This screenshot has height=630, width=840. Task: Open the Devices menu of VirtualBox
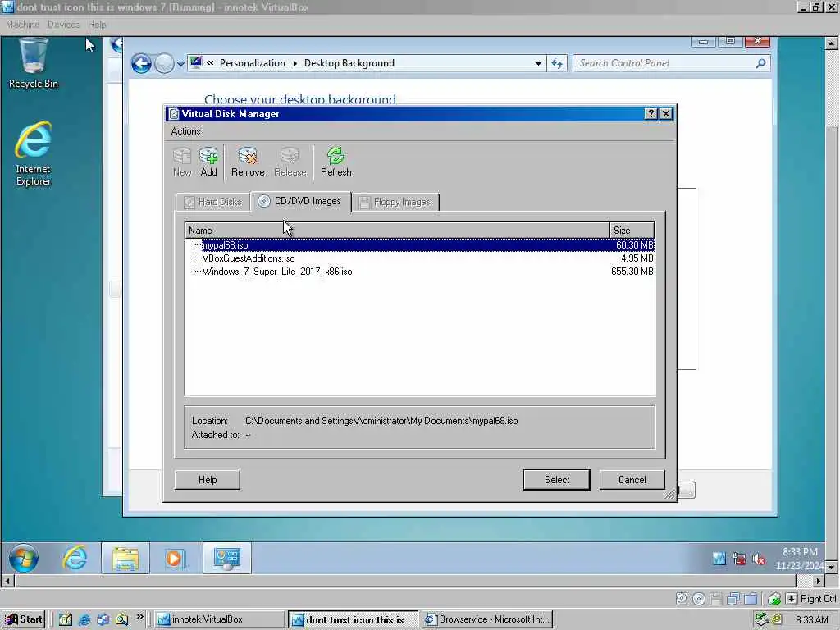point(63,25)
